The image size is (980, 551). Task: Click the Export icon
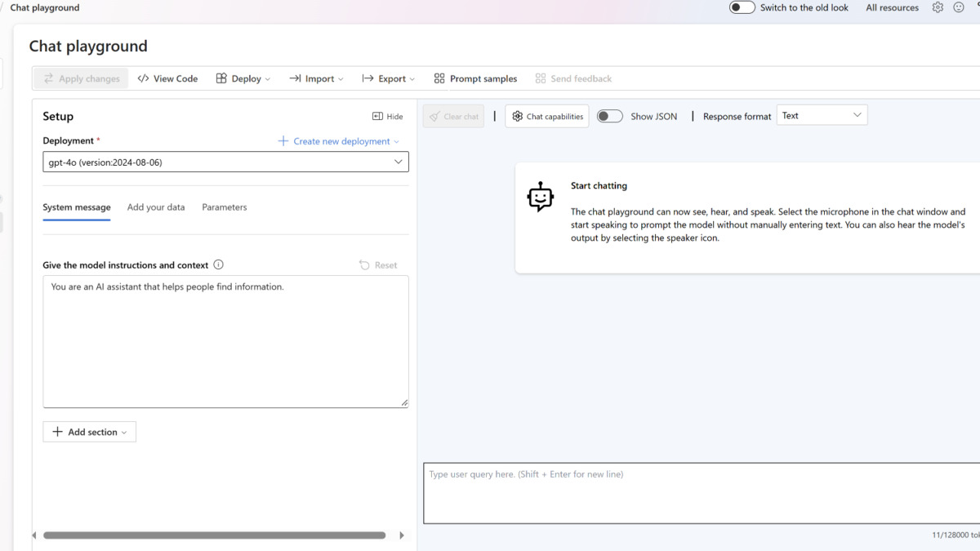coord(366,78)
